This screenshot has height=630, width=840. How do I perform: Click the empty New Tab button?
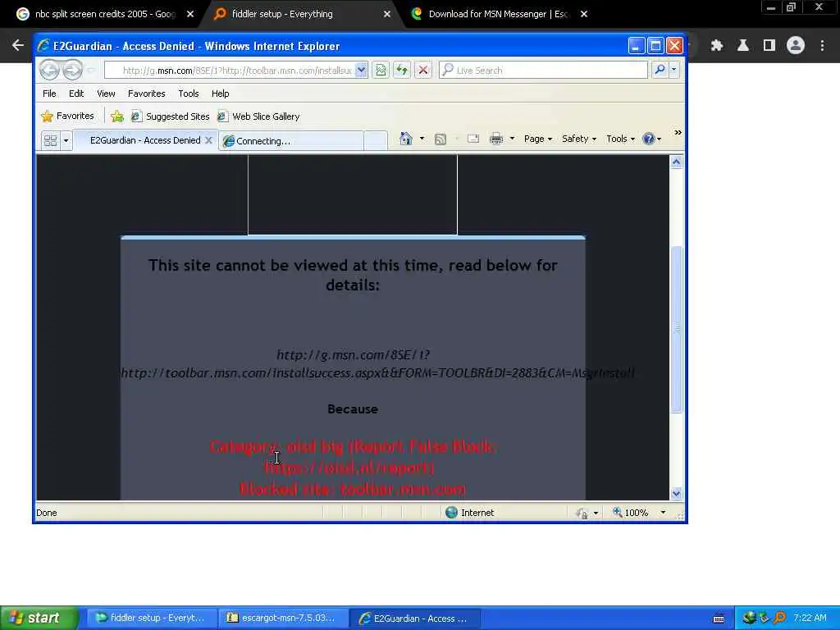coord(376,141)
